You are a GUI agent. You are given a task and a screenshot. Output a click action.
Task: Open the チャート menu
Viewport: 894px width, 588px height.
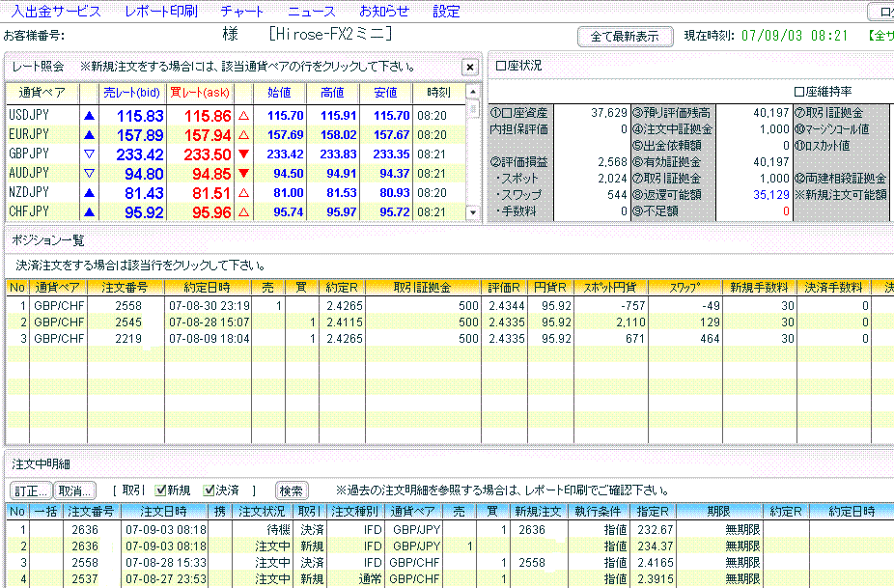click(x=242, y=12)
